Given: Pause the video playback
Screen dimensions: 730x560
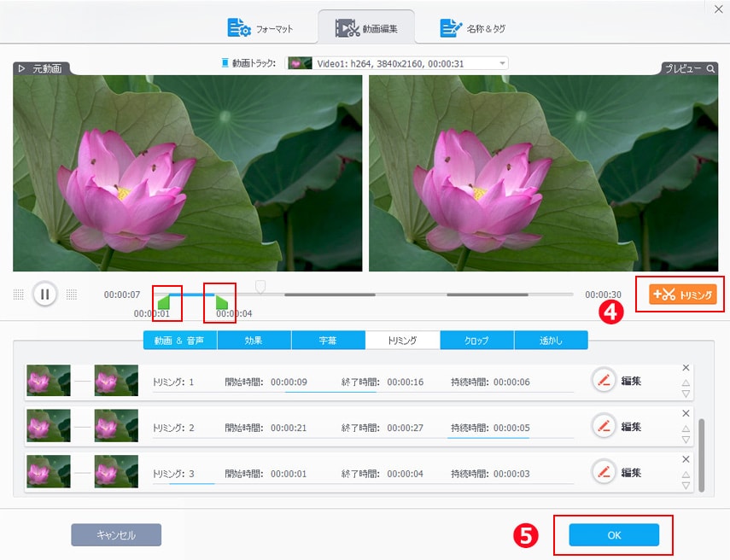Looking at the screenshot, I should point(44,295).
